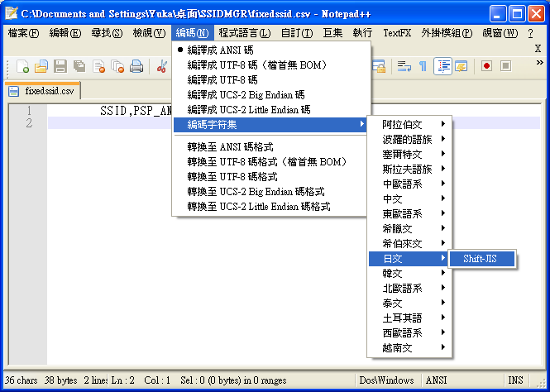Open the 程式語言 menu
Viewport: 550px width, 392px height.
click(x=244, y=33)
